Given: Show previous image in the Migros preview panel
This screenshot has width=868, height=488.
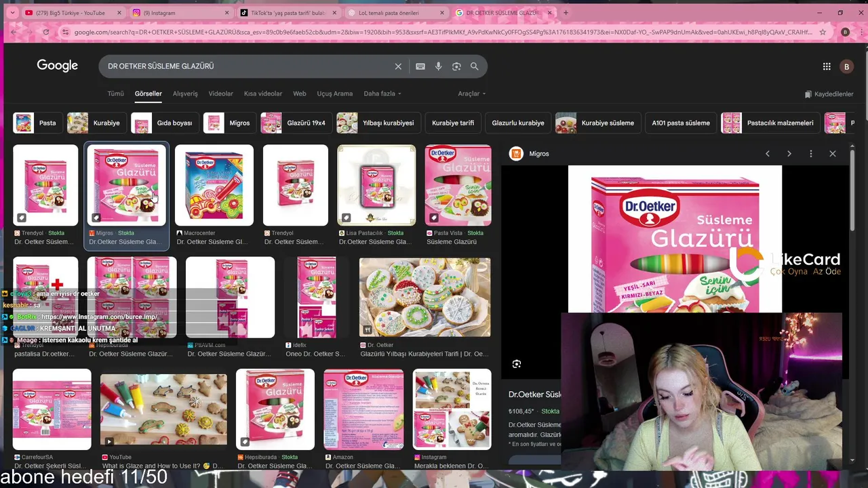Looking at the screenshot, I should [768, 154].
